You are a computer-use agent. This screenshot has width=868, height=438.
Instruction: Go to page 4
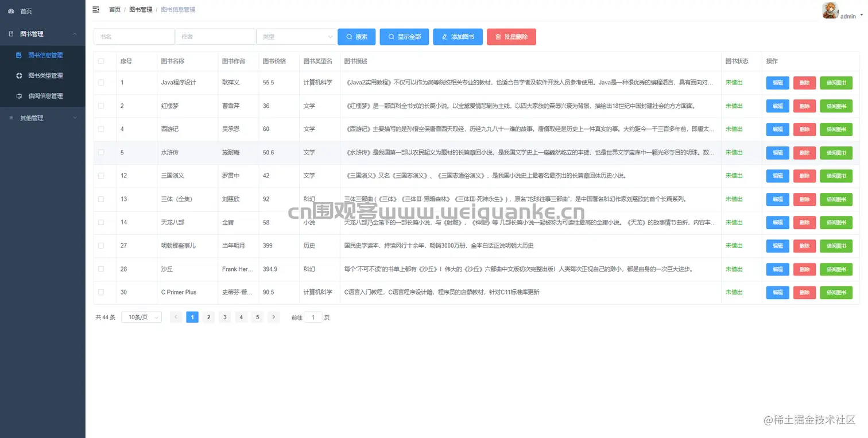click(x=241, y=317)
